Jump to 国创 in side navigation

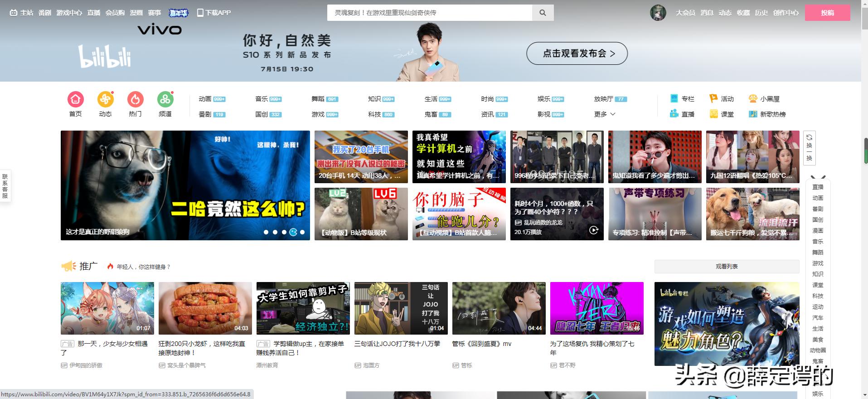click(818, 220)
